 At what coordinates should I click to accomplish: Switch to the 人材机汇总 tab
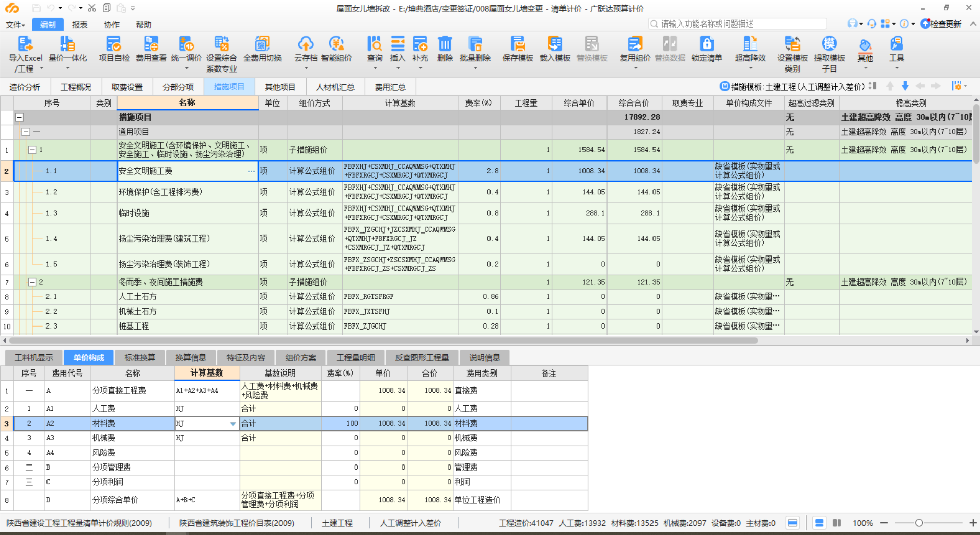(x=335, y=87)
